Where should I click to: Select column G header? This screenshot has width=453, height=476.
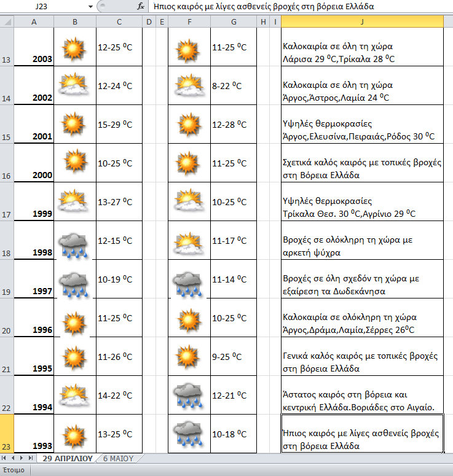[x=234, y=22]
